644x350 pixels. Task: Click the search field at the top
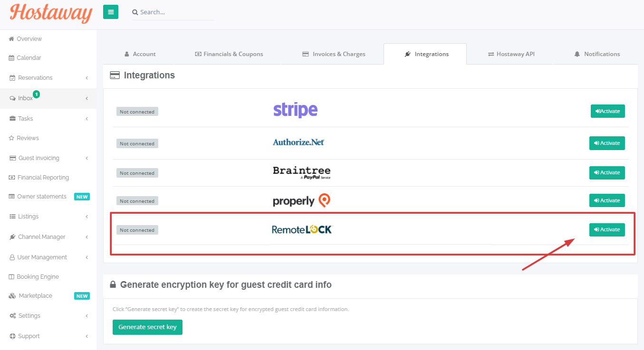coord(173,12)
